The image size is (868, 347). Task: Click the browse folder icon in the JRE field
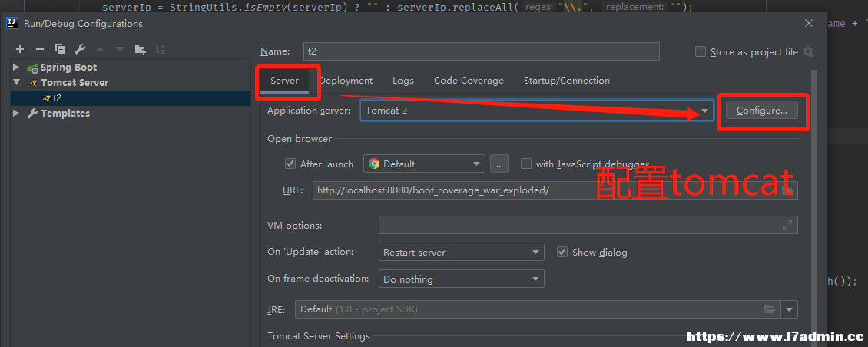coord(770,309)
